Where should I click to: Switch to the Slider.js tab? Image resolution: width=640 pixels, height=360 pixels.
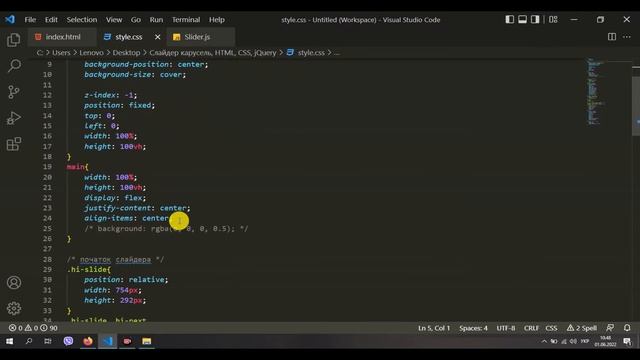[201, 37]
